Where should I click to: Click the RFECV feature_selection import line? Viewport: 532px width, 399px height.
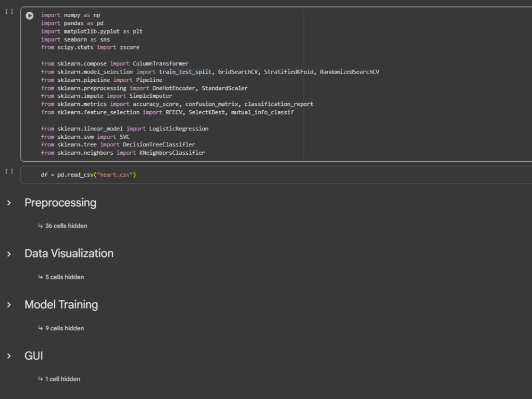167,112
